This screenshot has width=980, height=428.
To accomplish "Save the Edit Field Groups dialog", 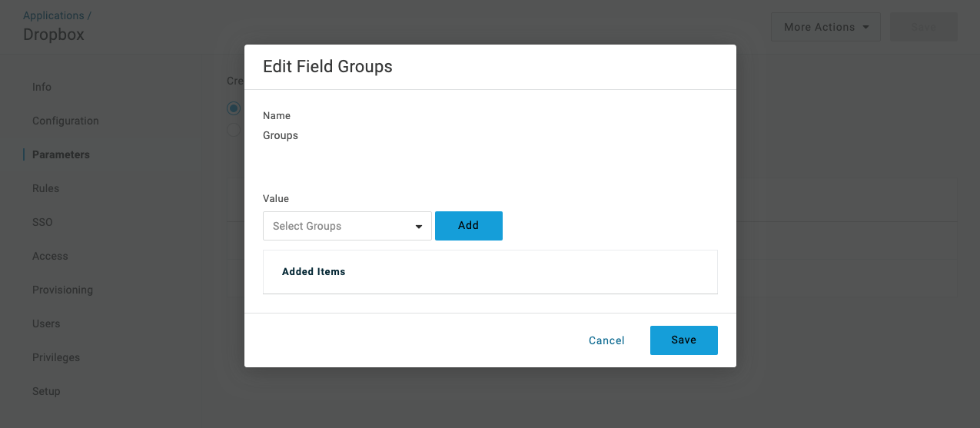I will [684, 340].
